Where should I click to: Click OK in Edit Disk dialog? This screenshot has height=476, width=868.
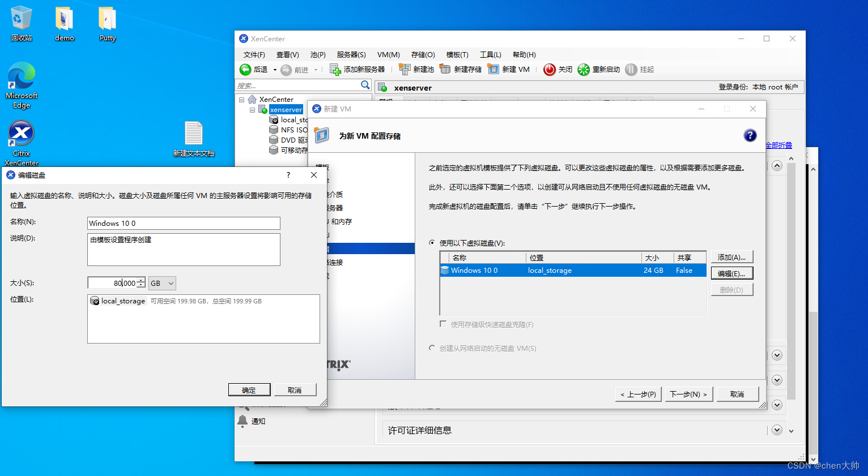pyautogui.click(x=249, y=390)
